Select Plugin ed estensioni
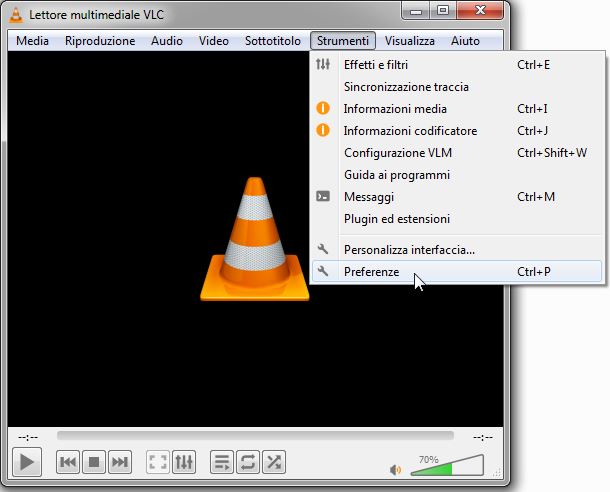This screenshot has width=610, height=492. 457,219
